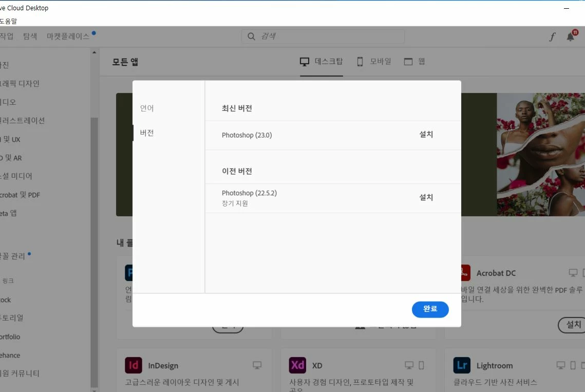Viewport: 585px width, 392px height.
Task: Open Stock link in sidebar
Action: (6, 300)
